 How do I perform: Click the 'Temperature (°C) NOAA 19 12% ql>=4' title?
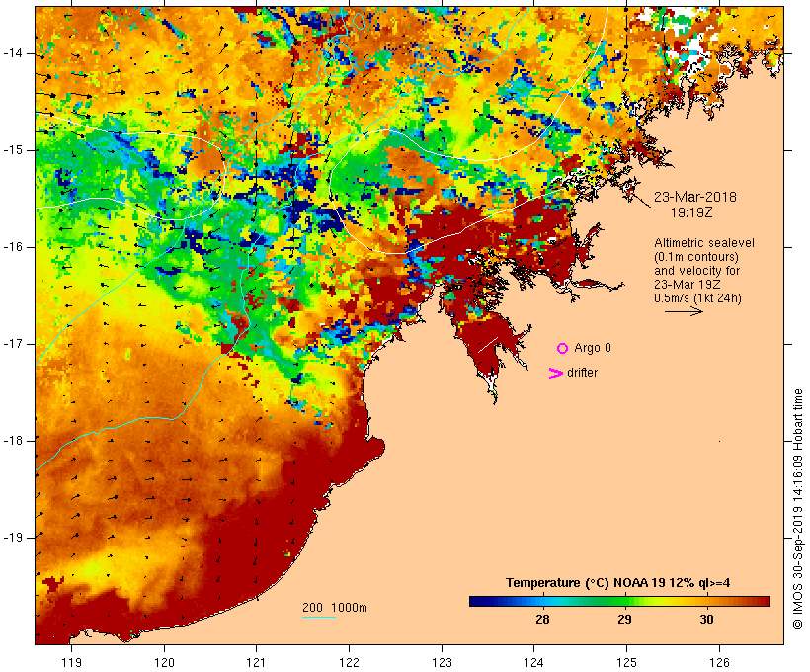coord(617,583)
